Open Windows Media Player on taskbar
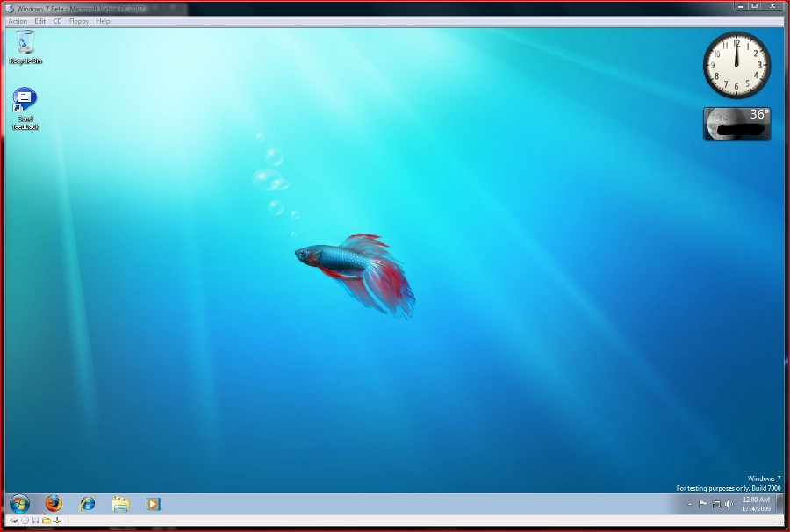Viewport: 790px width, 532px height. [x=154, y=504]
